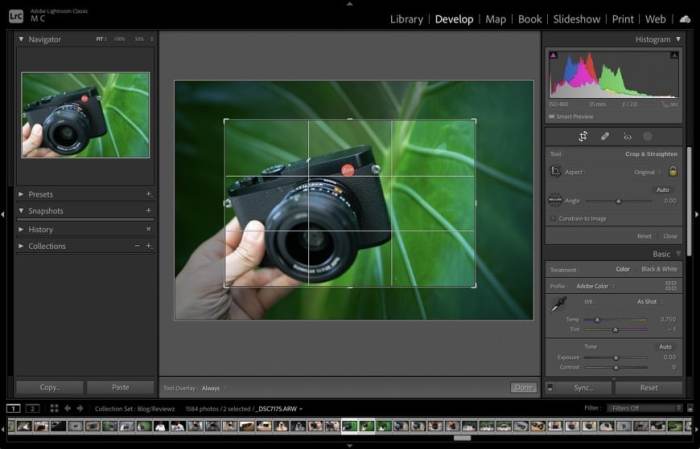700x449 pixels.
Task: Click the Collections minus icon
Action: (x=137, y=246)
